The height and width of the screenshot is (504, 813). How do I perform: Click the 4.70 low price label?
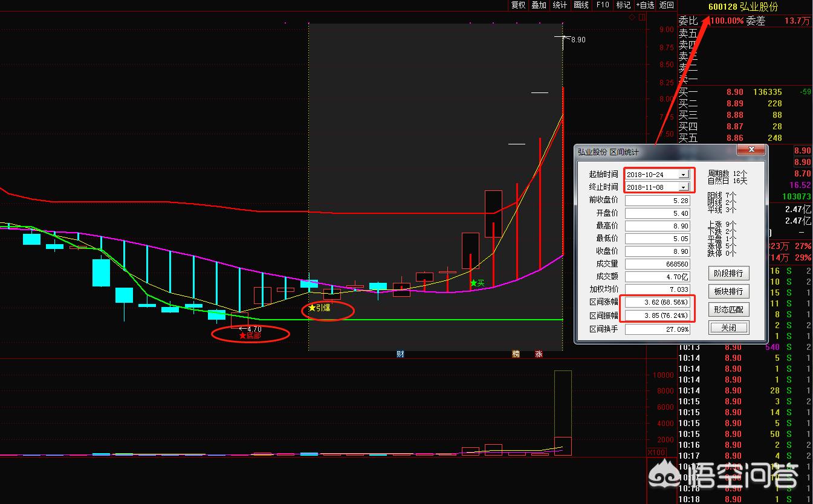(x=253, y=329)
